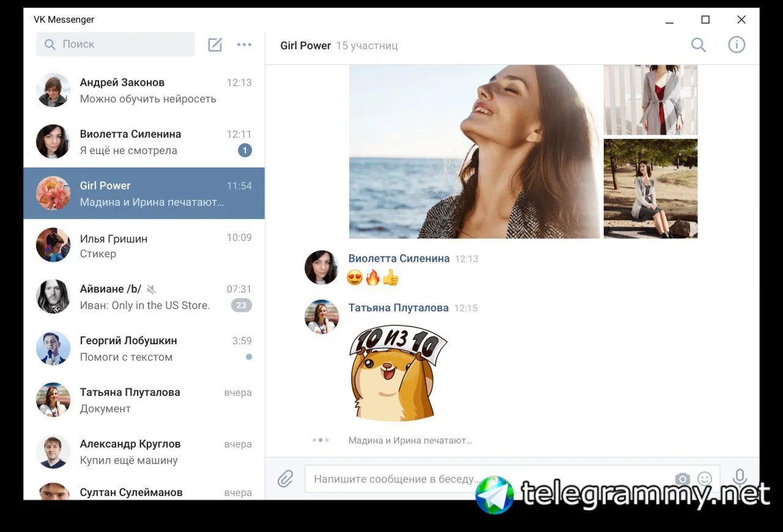Open the chat info icon
This screenshot has width=783, height=532.
pos(737,45)
